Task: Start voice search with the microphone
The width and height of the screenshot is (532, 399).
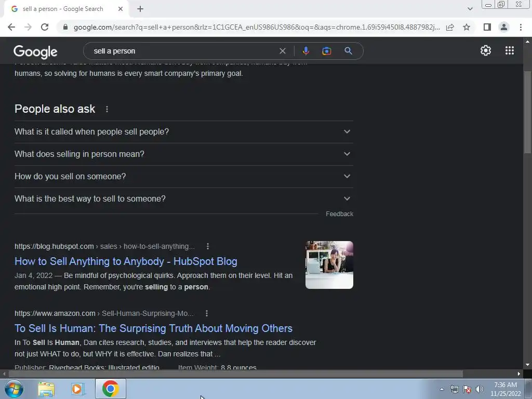Action: point(305,51)
